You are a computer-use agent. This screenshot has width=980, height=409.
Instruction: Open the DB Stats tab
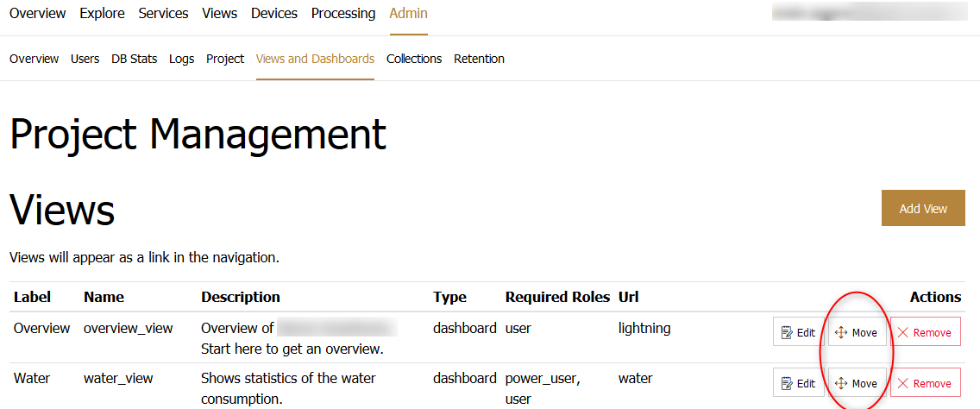point(134,59)
